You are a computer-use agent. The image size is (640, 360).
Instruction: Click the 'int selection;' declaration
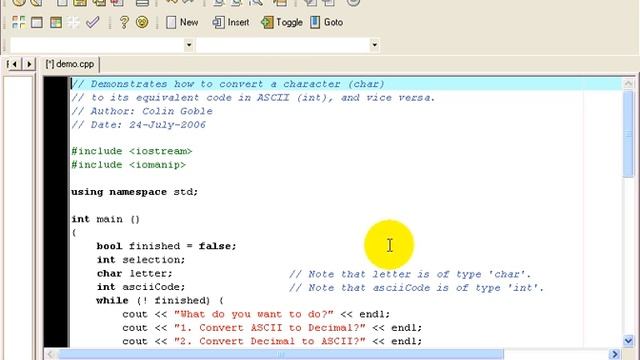pos(141,260)
